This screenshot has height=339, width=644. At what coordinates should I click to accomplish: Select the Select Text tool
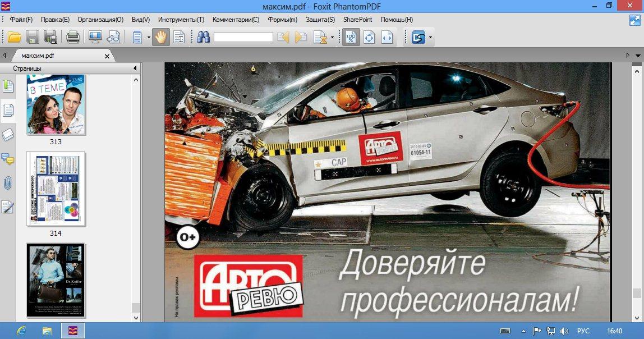click(x=179, y=38)
